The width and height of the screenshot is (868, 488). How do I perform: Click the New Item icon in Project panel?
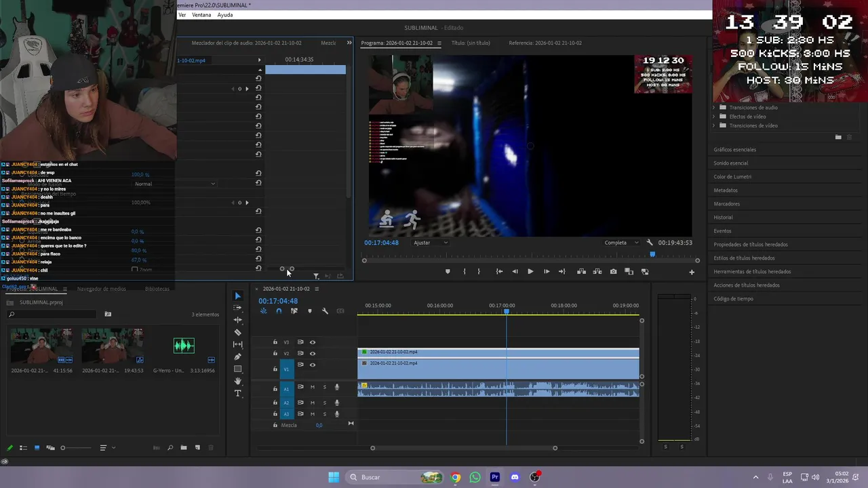(197, 447)
